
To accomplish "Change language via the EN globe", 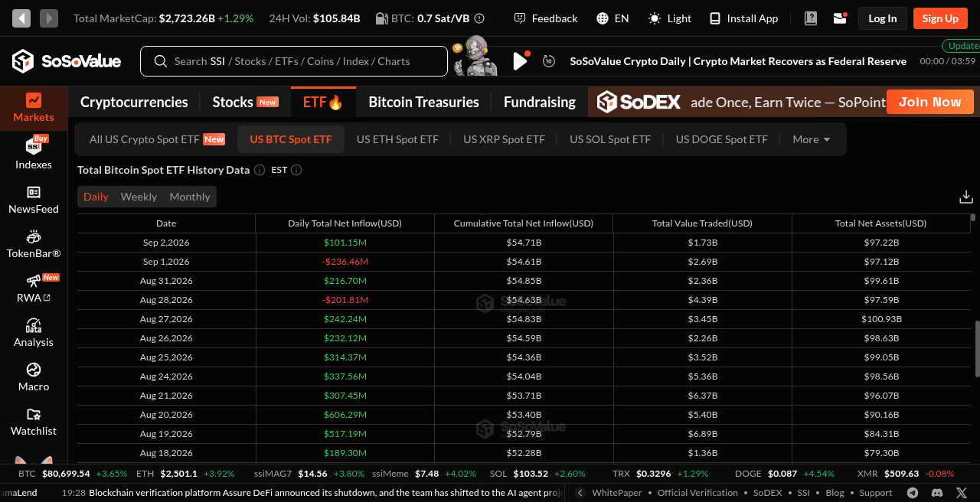I will click(x=612, y=18).
